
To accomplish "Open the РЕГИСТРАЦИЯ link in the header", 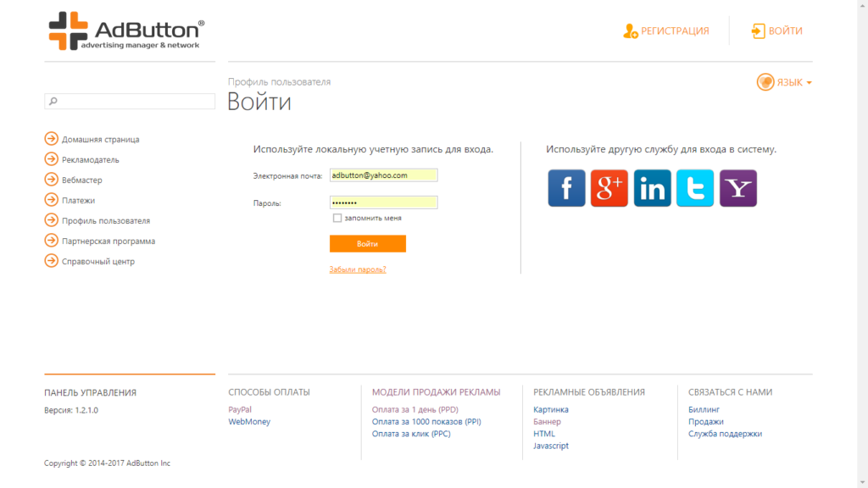I will tap(666, 31).
